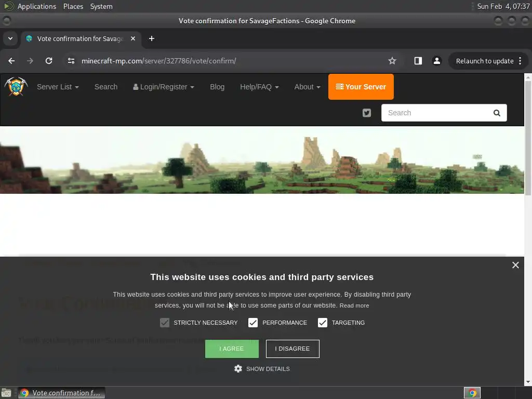Open the Read more link
Screen dimensions: 532x399
coord(354,305)
